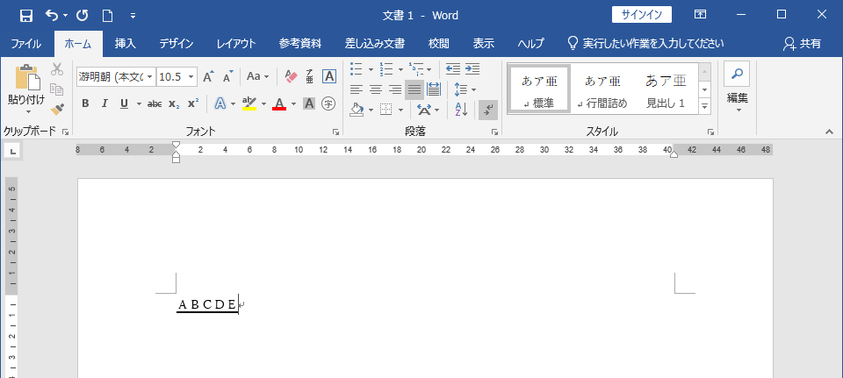The height and width of the screenshot is (378, 843).
Task: Switch to the デザイン tab
Action: click(x=176, y=44)
